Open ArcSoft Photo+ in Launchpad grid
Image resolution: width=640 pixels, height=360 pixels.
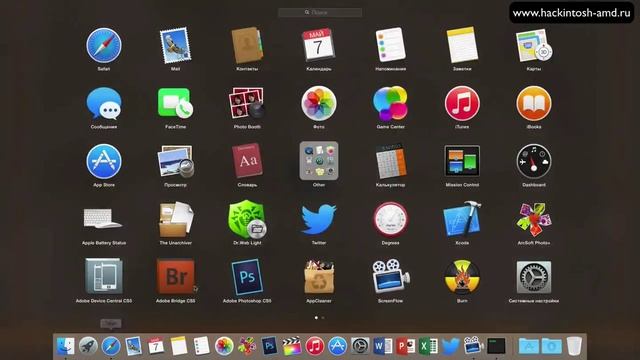(534, 220)
